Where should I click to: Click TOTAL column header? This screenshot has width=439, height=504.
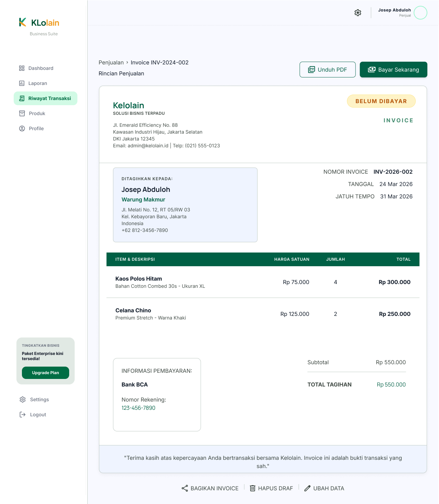pos(403,259)
